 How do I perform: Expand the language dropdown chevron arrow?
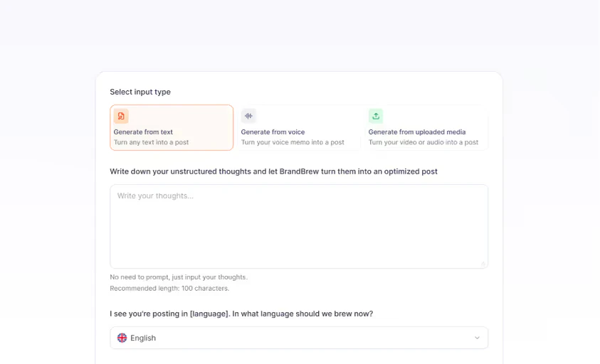point(477,338)
